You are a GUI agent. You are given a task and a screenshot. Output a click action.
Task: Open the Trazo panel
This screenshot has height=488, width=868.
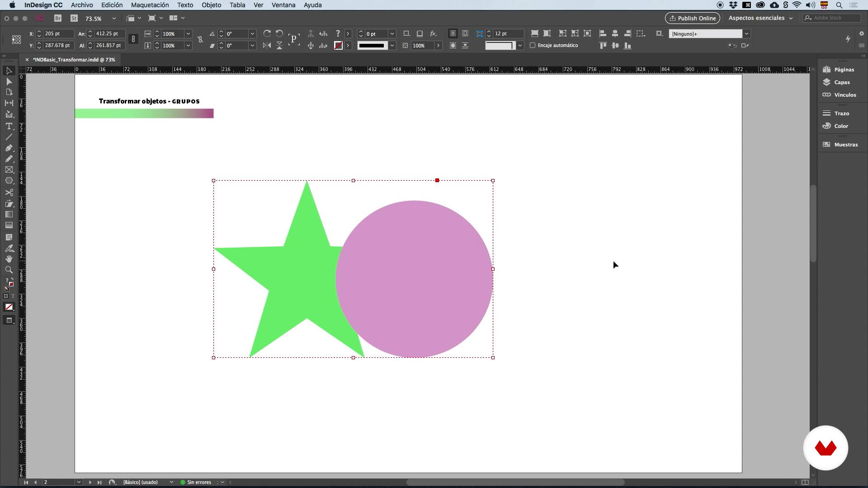click(836, 113)
